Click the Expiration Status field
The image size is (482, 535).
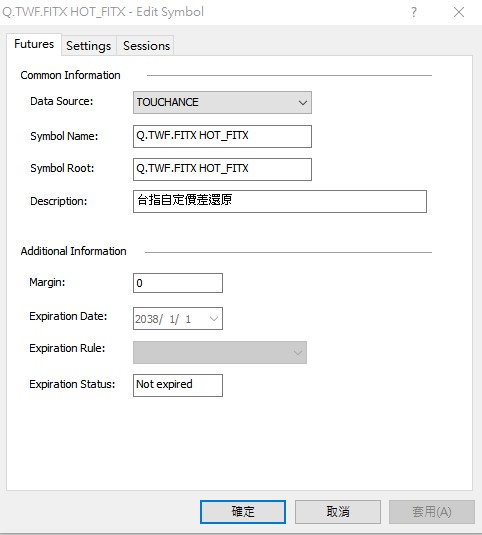[x=178, y=385]
